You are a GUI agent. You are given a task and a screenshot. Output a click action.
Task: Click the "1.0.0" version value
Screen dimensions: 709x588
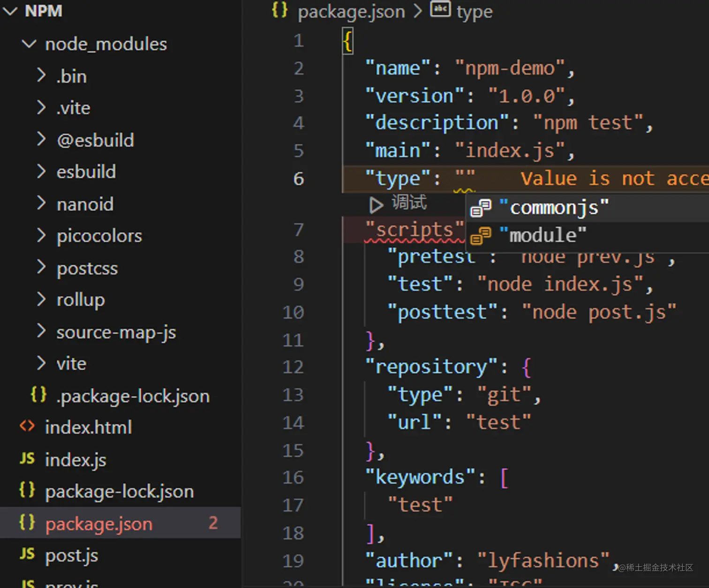click(x=527, y=96)
